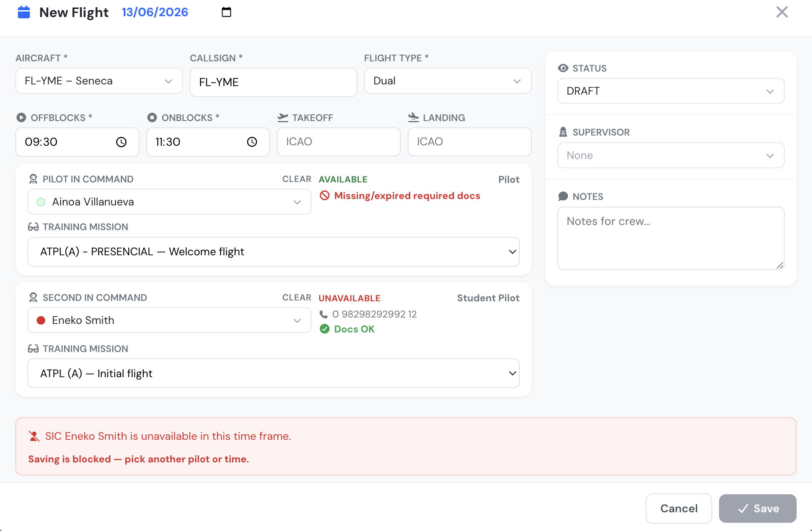Click the Notes for crew text area

tap(671, 239)
